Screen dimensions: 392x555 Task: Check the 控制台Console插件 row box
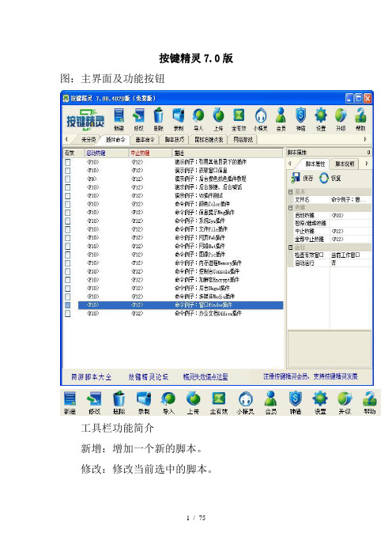tap(68, 271)
